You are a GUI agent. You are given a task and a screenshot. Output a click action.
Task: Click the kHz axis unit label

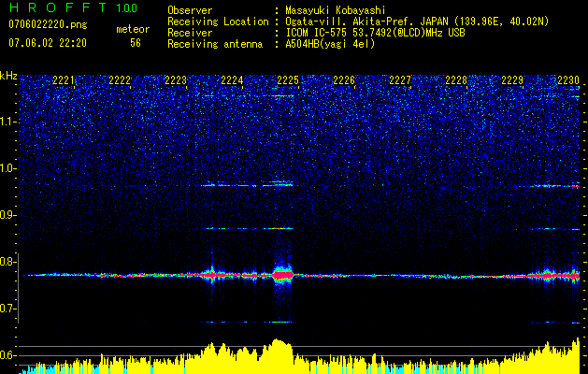[x=8, y=76]
